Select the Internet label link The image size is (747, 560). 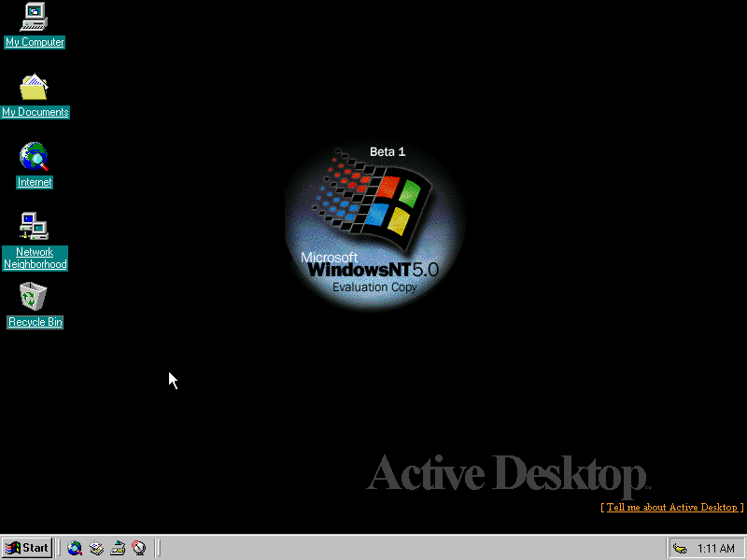click(x=35, y=182)
